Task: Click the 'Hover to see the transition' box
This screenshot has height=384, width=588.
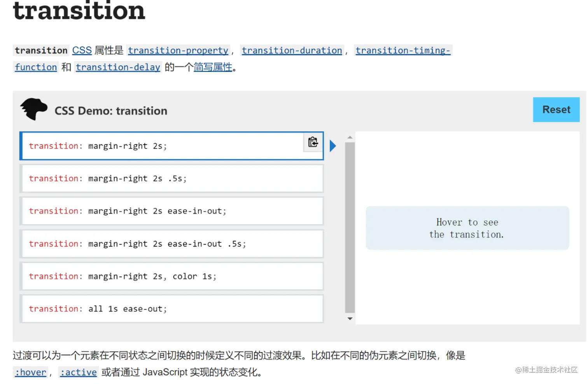Action: (x=467, y=228)
